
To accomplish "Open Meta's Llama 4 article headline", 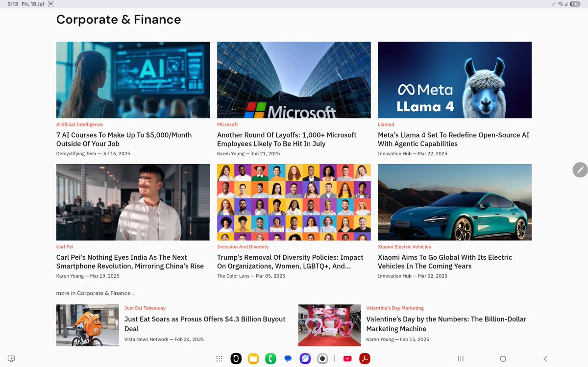I will [453, 139].
